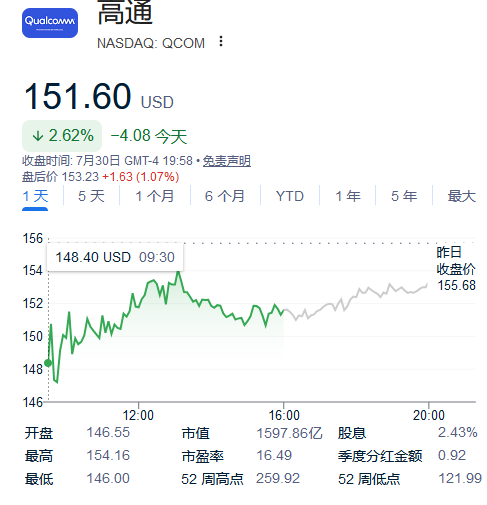Viewport: 487px width, 505px height.
Task: Open the three-dot more options menu
Action: click(221, 41)
